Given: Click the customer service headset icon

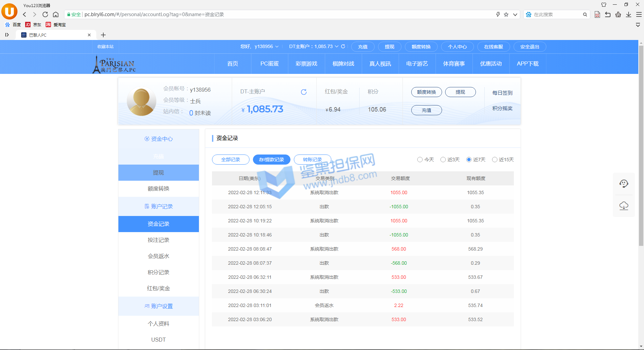Looking at the screenshot, I should coord(624,183).
